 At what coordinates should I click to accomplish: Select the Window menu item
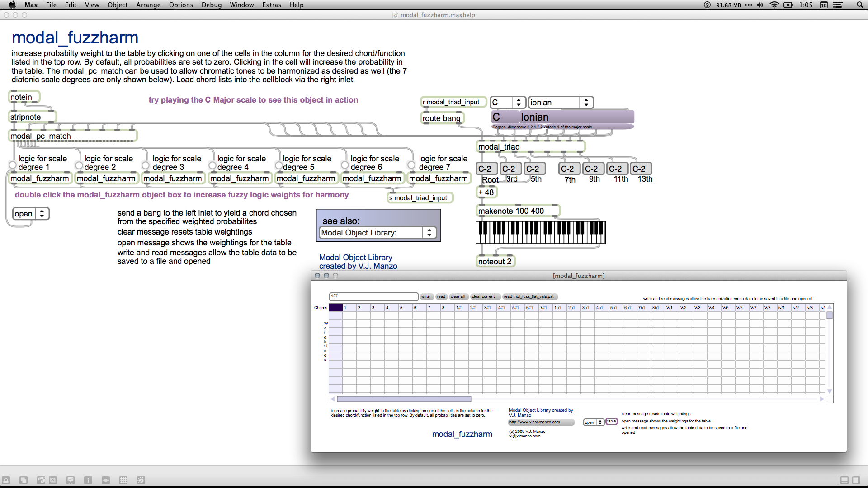tap(241, 5)
